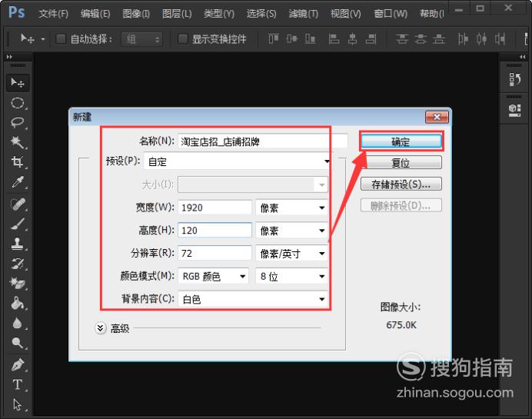
Task: Select the Blur tool
Action: [x=18, y=323]
